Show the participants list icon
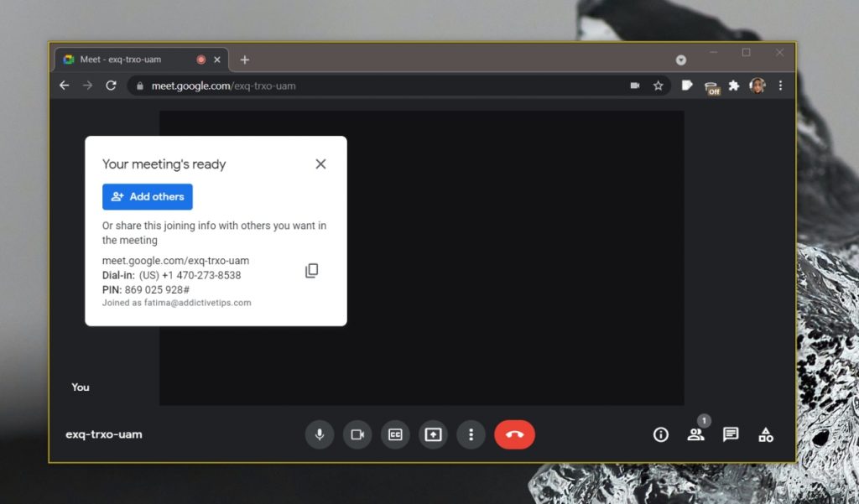This screenshot has height=504, width=859. [x=695, y=434]
